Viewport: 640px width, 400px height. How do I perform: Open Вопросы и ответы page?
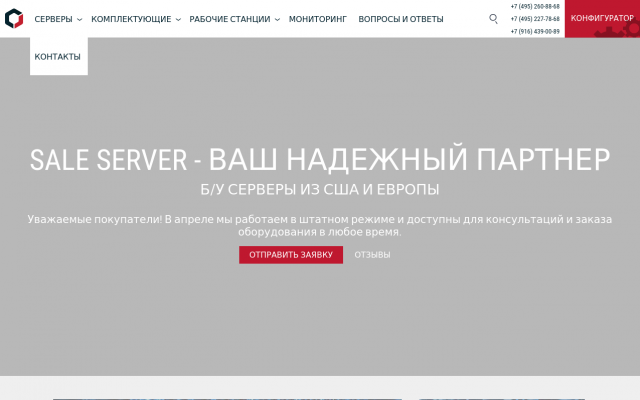click(401, 19)
